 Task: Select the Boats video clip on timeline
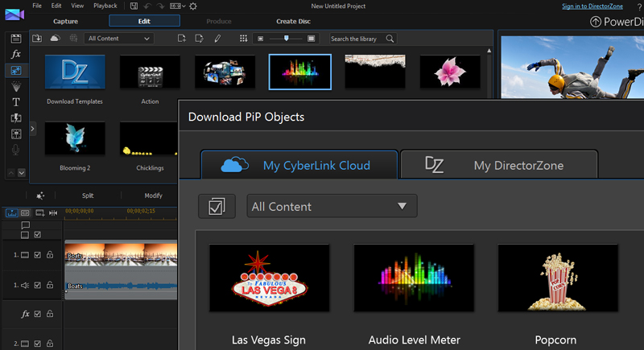(x=122, y=254)
